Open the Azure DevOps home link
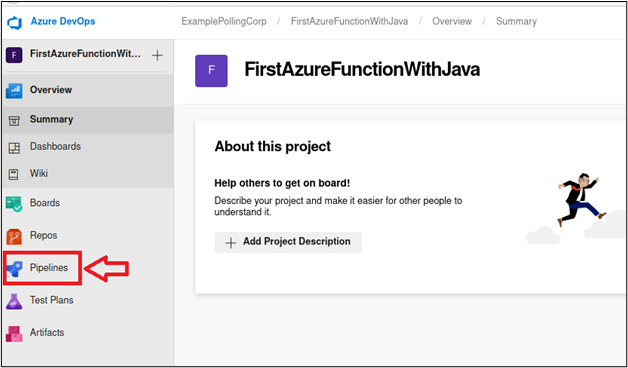This screenshot has height=368, width=628. pos(63,21)
